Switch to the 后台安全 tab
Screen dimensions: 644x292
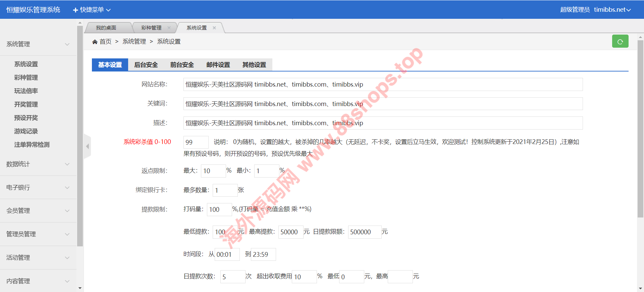click(x=146, y=65)
